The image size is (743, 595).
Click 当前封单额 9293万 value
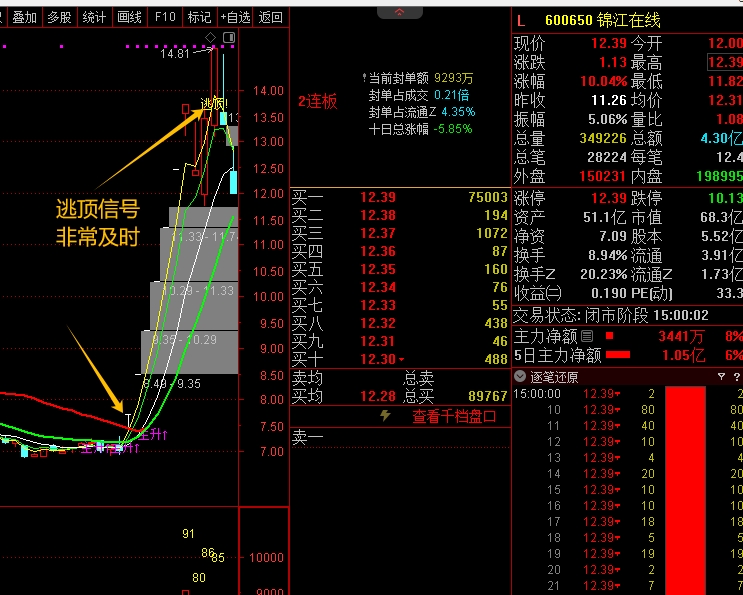[x=453, y=78]
